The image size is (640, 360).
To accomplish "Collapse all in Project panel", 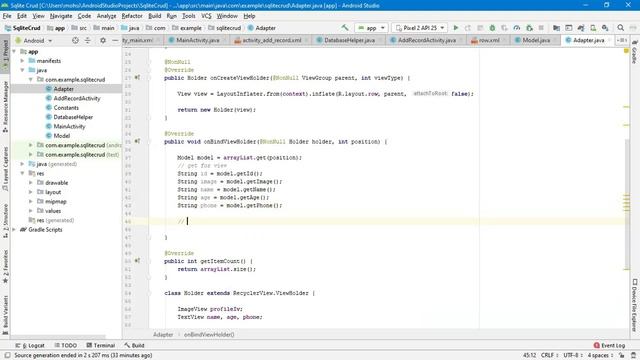I will tap(88, 40).
